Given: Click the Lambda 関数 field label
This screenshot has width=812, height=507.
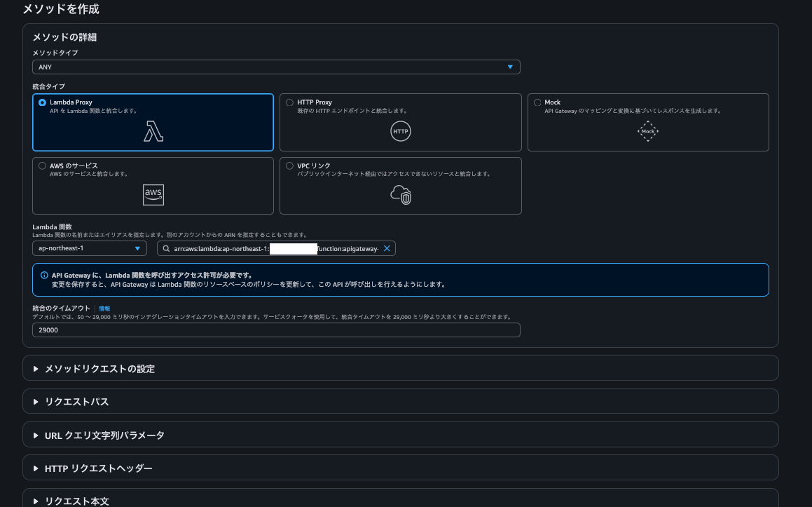Looking at the screenshot, I should (53, 227).
